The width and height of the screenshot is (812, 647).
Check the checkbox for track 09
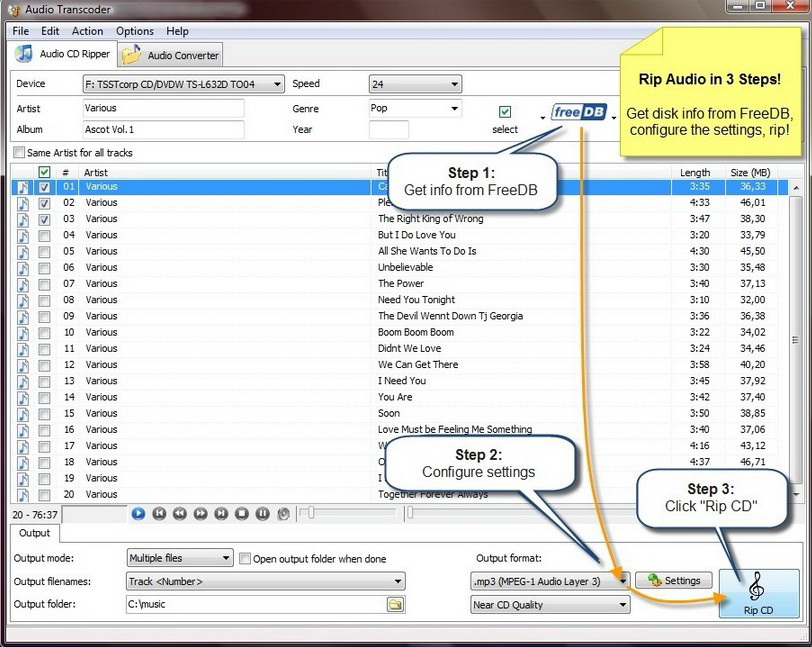tap(45, 317)
